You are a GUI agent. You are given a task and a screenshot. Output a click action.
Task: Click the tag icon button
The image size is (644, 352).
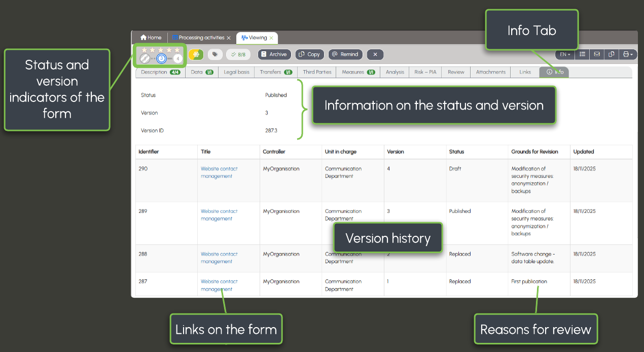tap(215, 55)
